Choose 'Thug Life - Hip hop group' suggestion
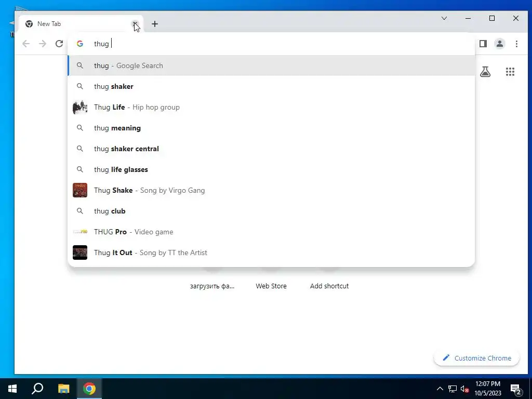Image resolution: width=532 pixels, height=399 pixels. [271, 107]
